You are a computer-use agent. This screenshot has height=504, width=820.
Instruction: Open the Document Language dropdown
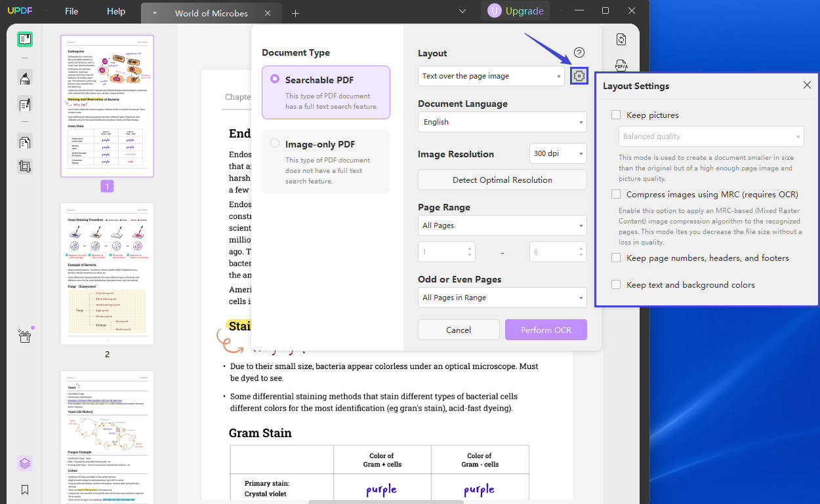(502, 122)
